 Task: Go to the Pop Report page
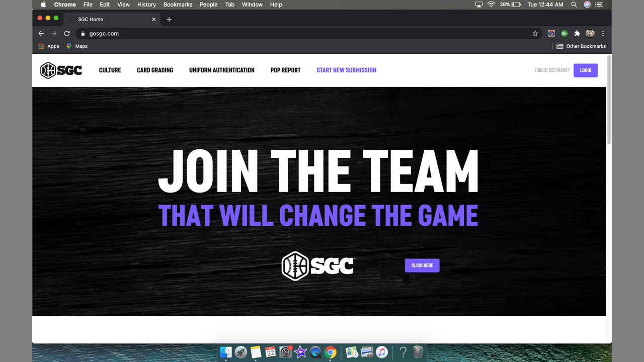(x=285, y=70)
